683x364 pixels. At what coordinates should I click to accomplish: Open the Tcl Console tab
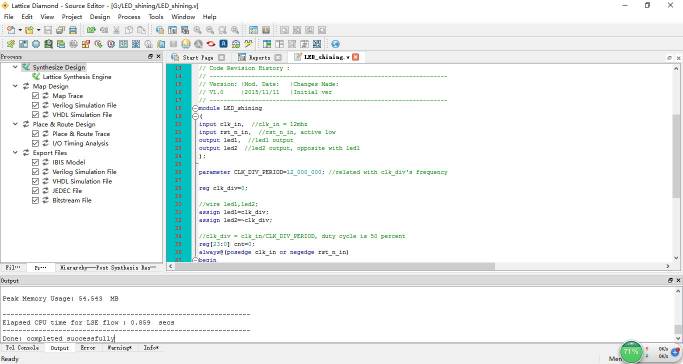click(x=22, y=348)
